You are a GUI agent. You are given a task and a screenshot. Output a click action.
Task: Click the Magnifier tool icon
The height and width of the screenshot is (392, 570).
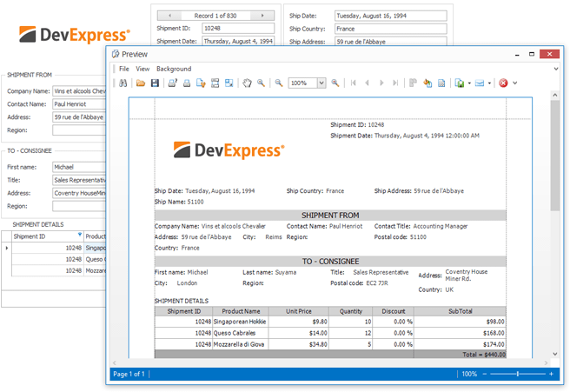point(261,83)
